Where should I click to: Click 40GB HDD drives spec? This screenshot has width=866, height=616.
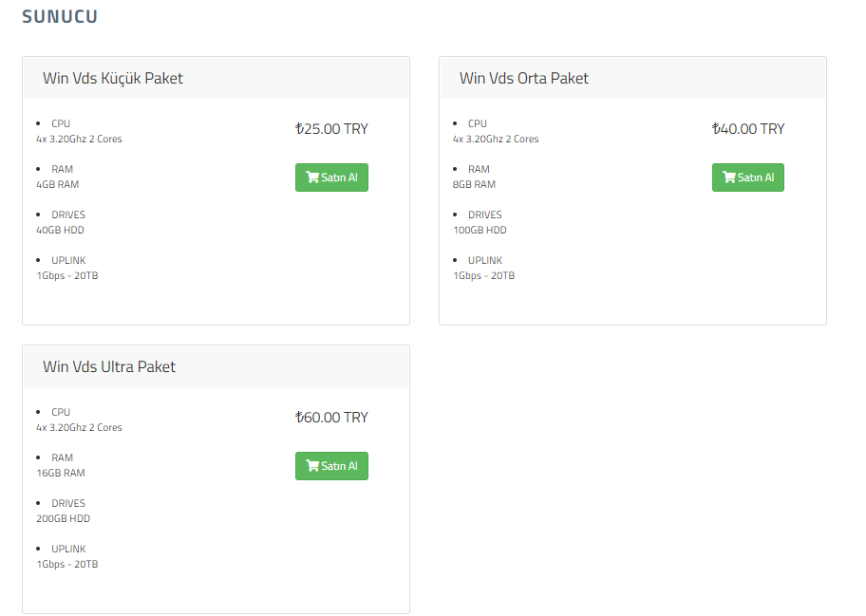(x=60, y=231)
